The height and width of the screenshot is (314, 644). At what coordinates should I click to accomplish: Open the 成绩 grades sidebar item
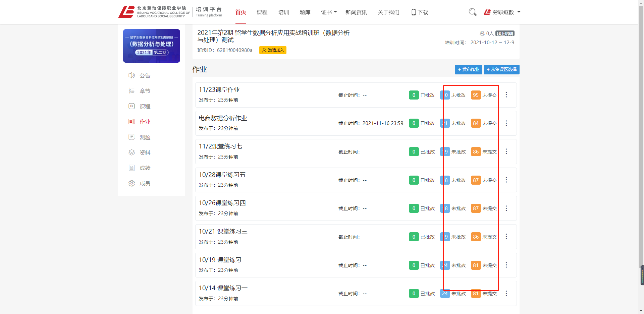click(145, 168)
